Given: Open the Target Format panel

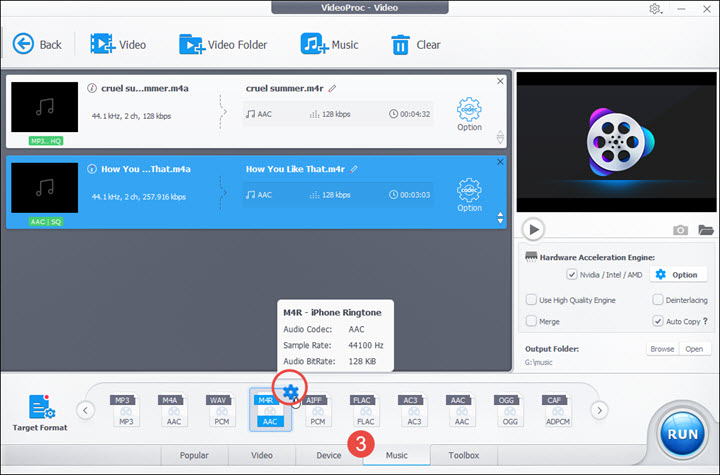Looking at the screenshot, I should [40, 413].
